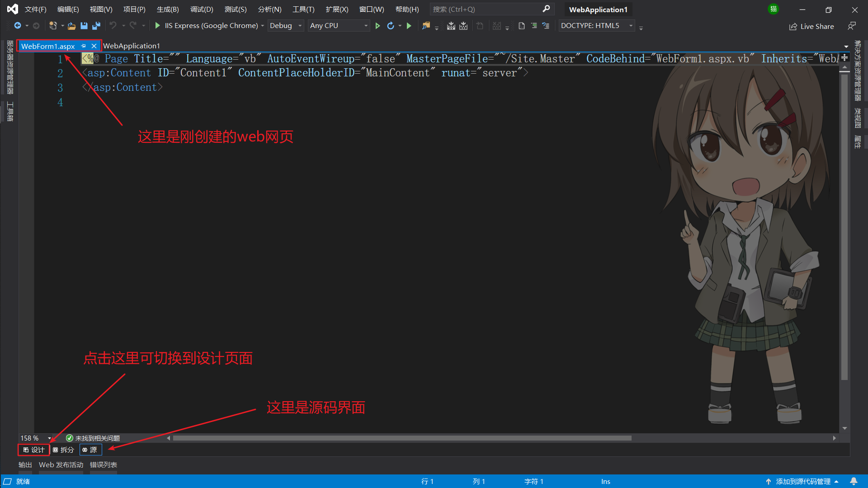Open 文件 File menu
This screenshot has width=868, height=488.
[x=34, y=9]
